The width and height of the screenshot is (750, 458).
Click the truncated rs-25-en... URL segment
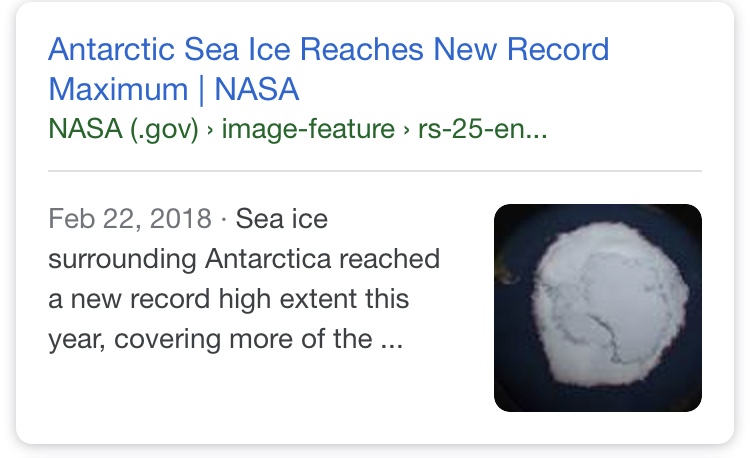[482, 129]
